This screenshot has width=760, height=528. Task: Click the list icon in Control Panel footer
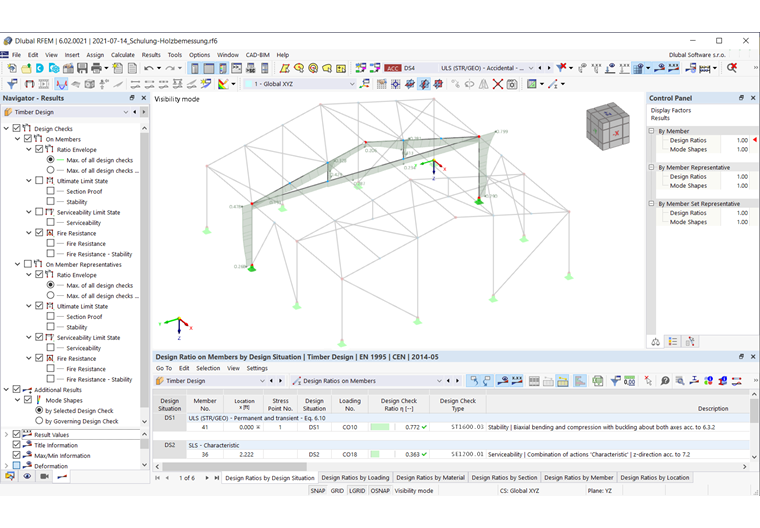pyautogui.click(x=673, y=342)
